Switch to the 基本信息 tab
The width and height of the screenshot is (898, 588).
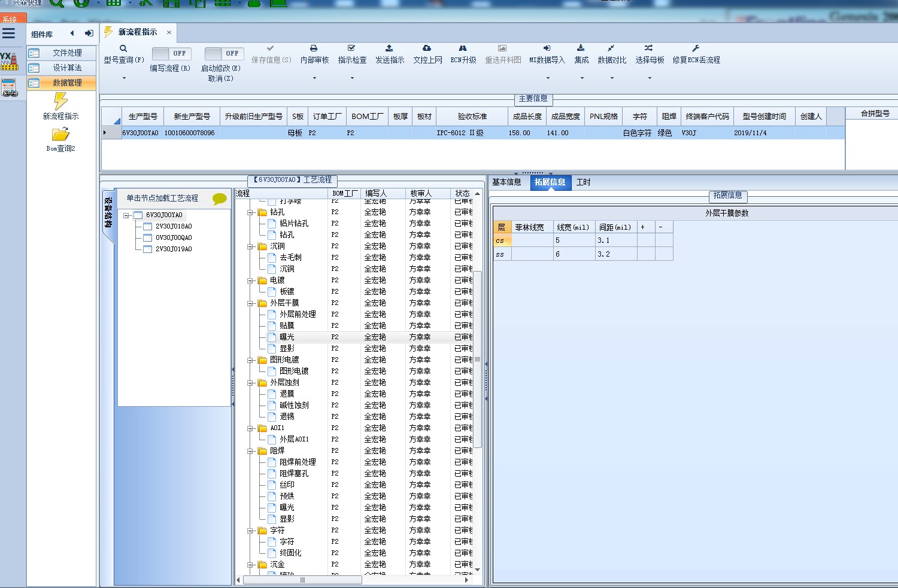506,182
